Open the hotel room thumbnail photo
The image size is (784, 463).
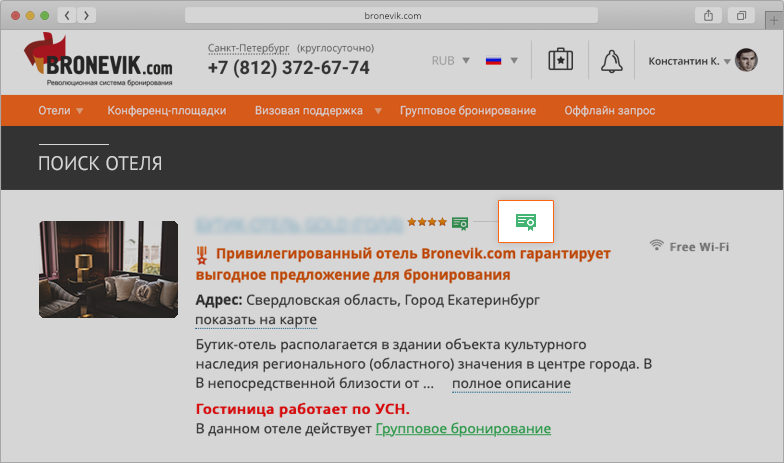108,269
